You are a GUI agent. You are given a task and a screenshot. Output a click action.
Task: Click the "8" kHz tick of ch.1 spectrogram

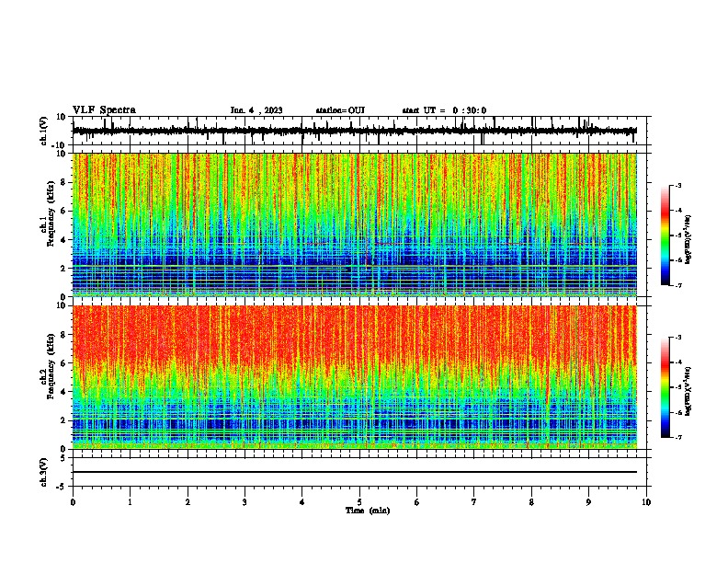[x=63, y=182]
